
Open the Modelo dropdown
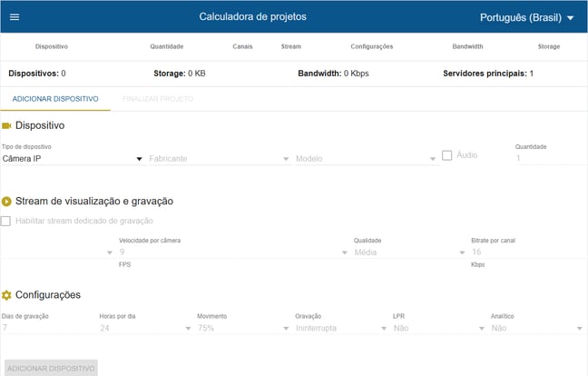click(x=366, y=159)
